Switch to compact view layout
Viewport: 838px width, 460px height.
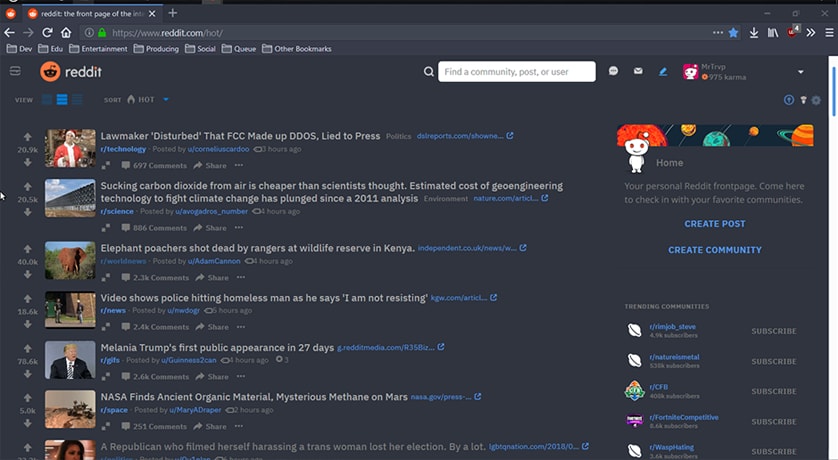point(77,99)
